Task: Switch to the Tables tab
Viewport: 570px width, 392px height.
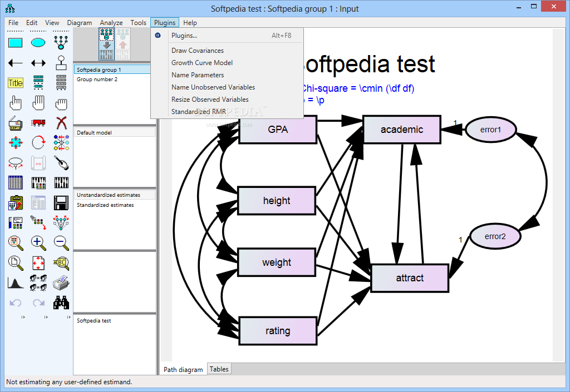Action: point(219,369)
